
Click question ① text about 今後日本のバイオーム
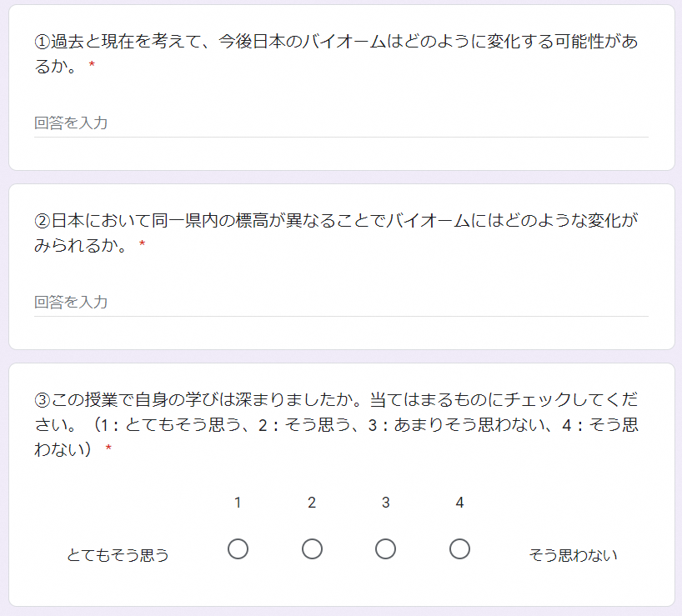pyautogui.click(x=336, y=53)
